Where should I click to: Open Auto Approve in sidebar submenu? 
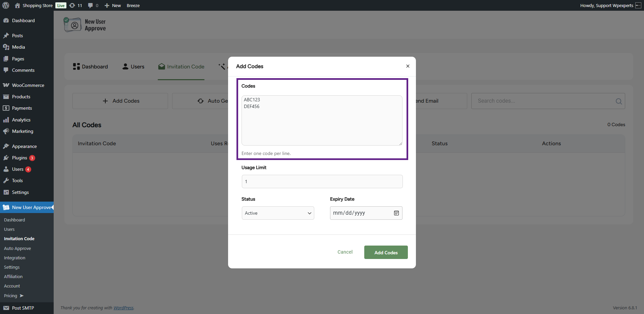[17, 248]
